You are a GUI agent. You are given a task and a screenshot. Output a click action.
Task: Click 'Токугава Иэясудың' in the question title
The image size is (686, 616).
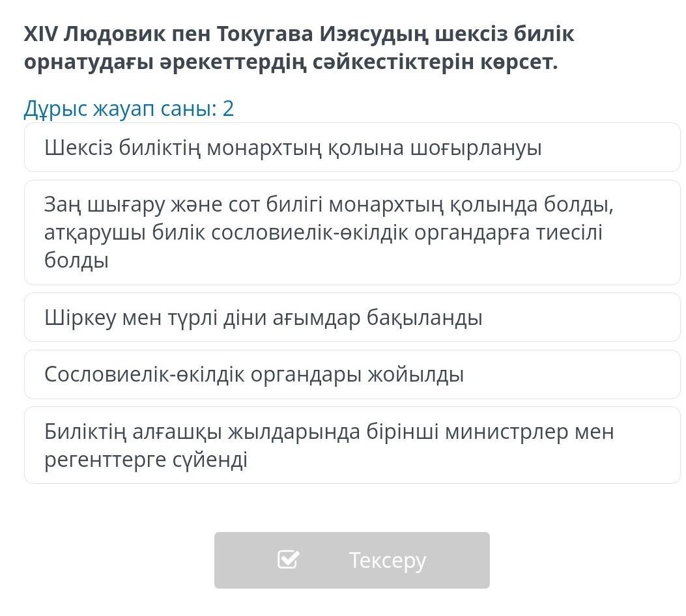(x=322, y=34)
